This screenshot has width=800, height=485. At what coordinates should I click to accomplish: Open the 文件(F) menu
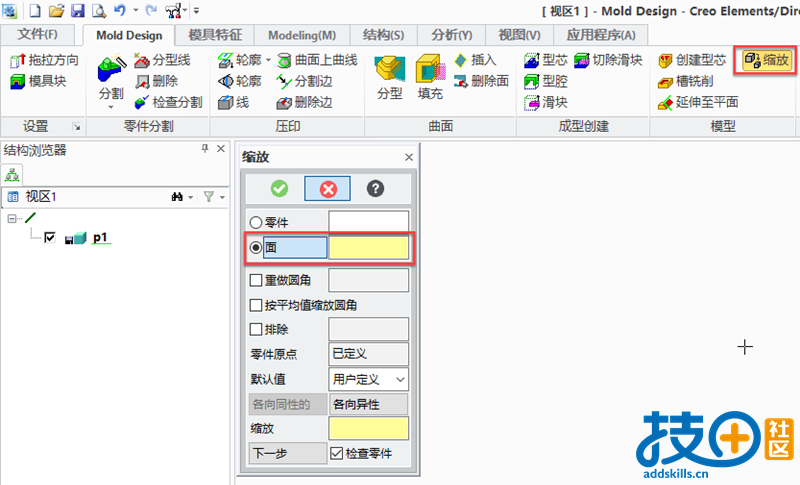click(x=37, y=35)
